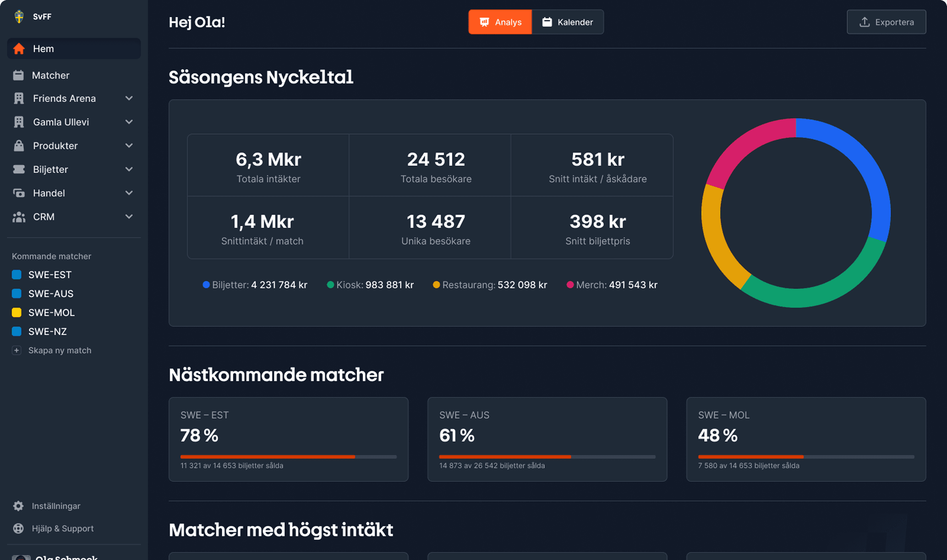
Task: Toggle the Kiosk legend indicator
Action: click(330, 285)
